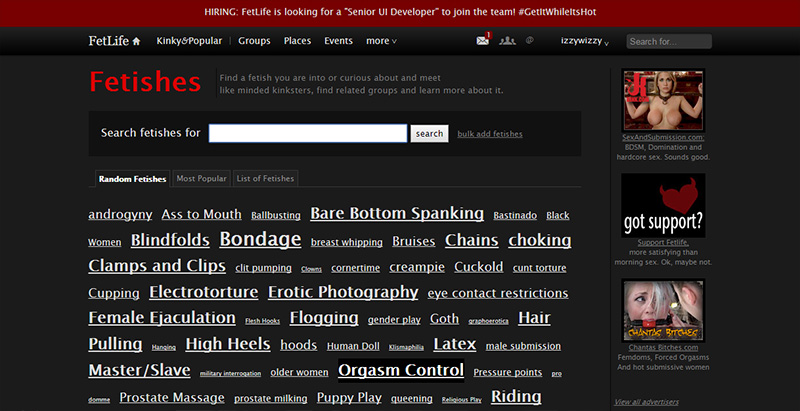Screen dimensions: 800x411
Task: Go to the Places page
Action: point(297,41)
